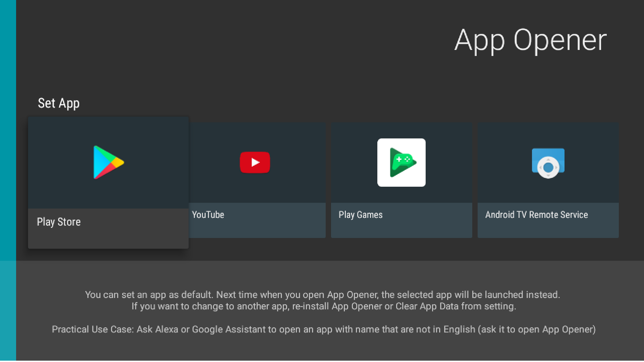Screen dimensions: 644x362
Task: Click the teal accent bar on the left
Action: (x=8, y=181)
